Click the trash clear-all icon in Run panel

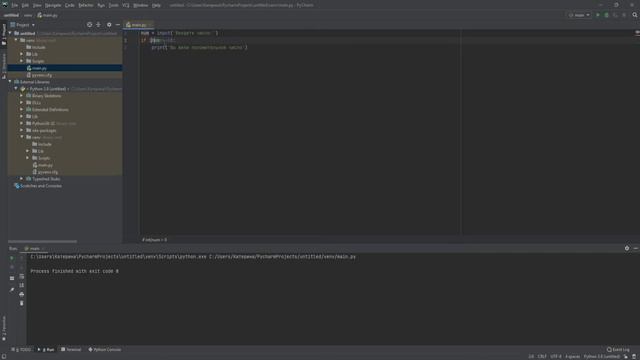[x=22, y=303]
